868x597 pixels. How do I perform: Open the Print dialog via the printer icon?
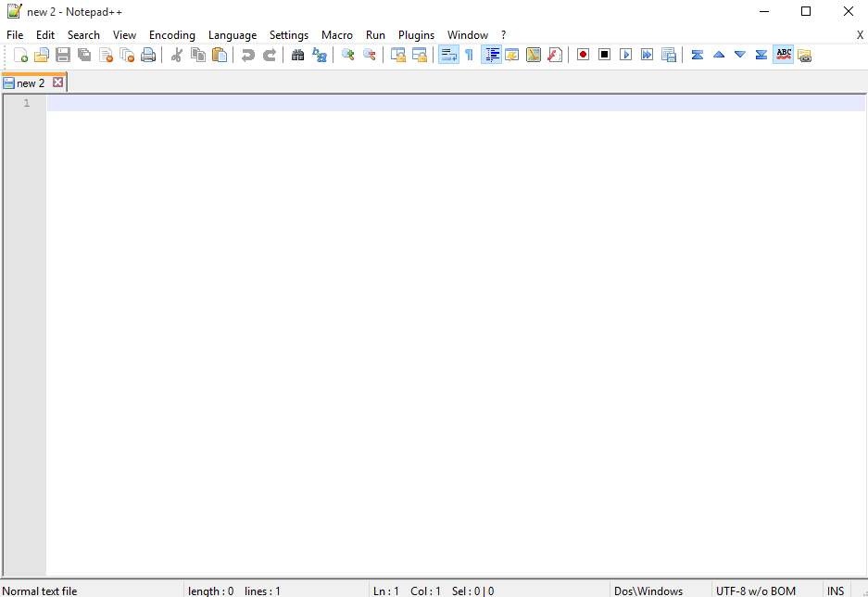pos(148,55)
